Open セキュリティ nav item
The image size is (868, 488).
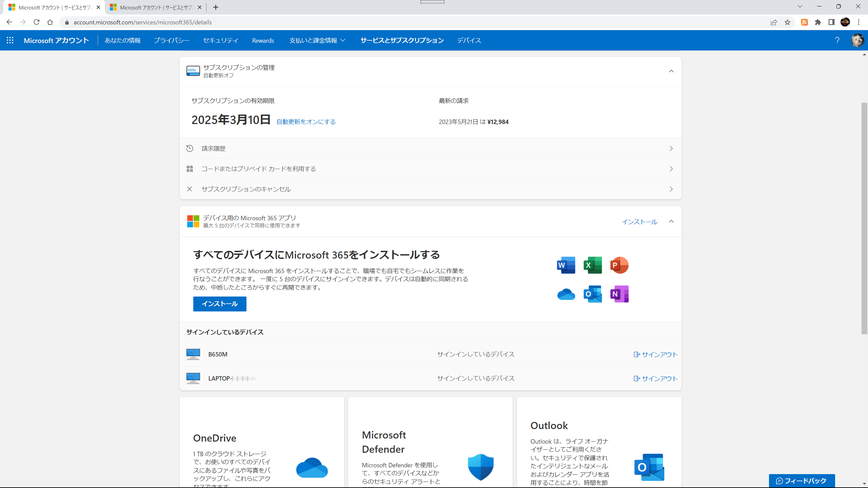pyautogui.click(x=221, y=40)
